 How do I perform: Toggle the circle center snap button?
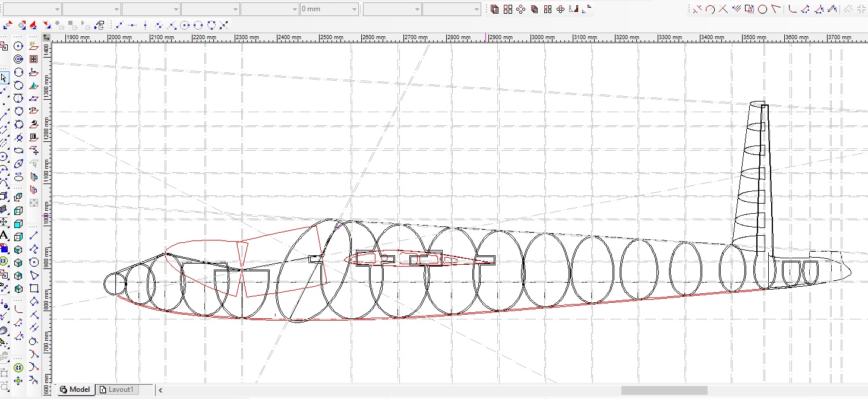tap(185, 25)
